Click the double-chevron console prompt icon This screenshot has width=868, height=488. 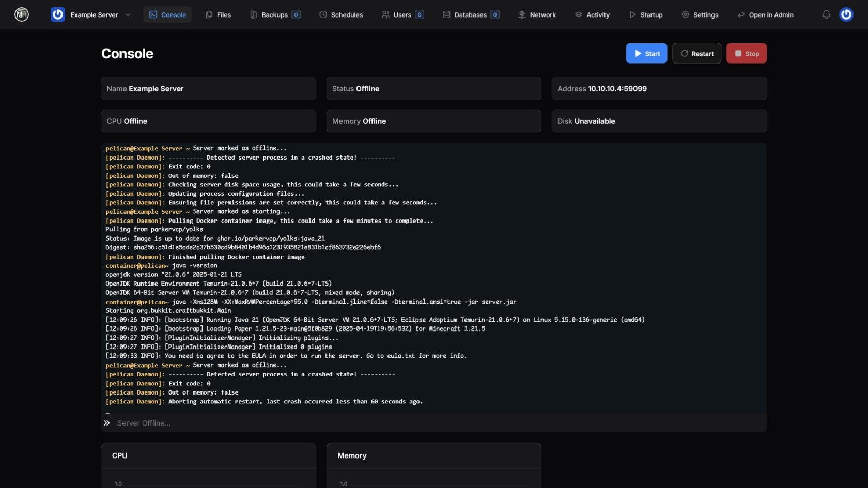(106, 423)
